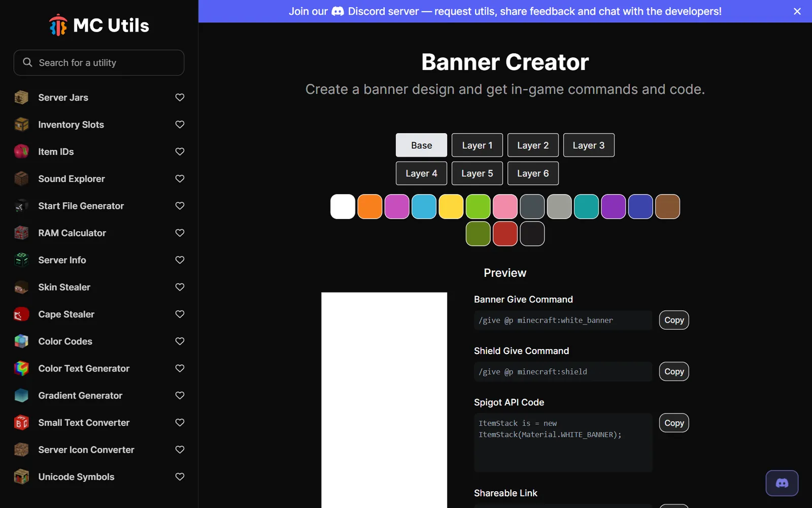The height and width of the screenshot is (508, 812).
Task: Favorite Item IDs with heart
Action: [x=180, y=151]
